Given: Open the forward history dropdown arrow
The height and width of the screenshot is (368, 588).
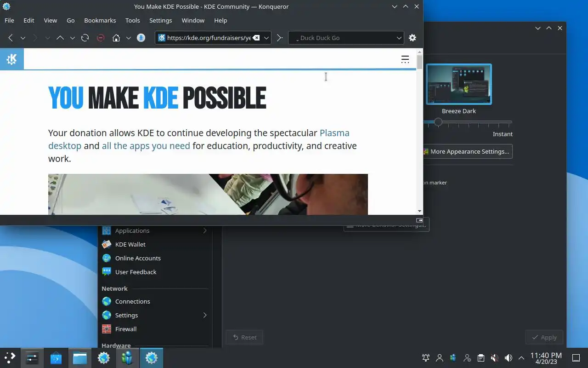Looking at the screenshot, I should [48, 38].
